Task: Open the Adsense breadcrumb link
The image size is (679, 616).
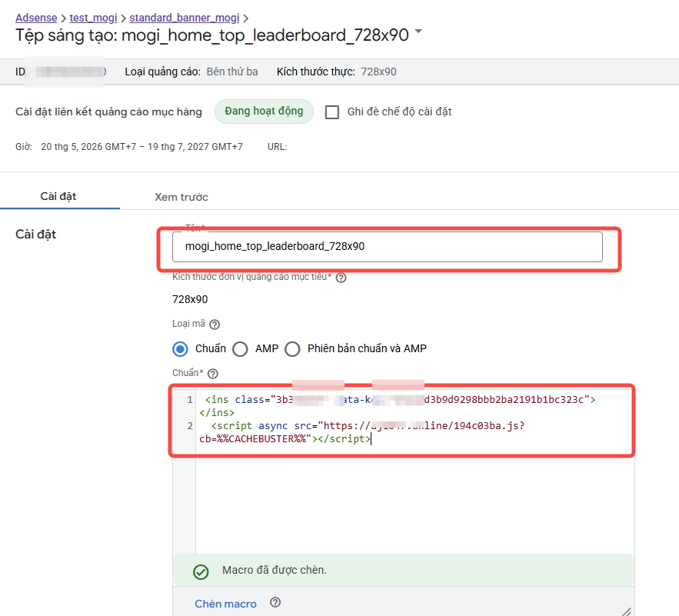Action: [36, 18]
